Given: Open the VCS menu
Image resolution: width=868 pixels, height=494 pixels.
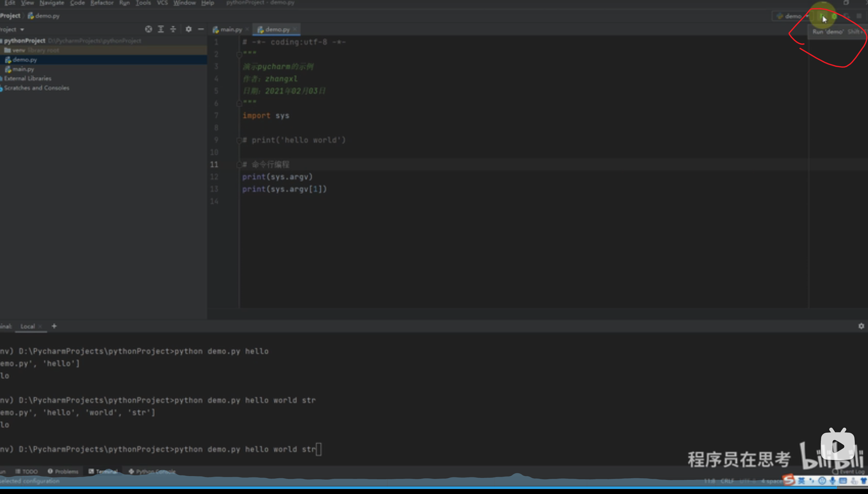Looking at the screenshot, I should pyautogui.click(x=162, y=3).
